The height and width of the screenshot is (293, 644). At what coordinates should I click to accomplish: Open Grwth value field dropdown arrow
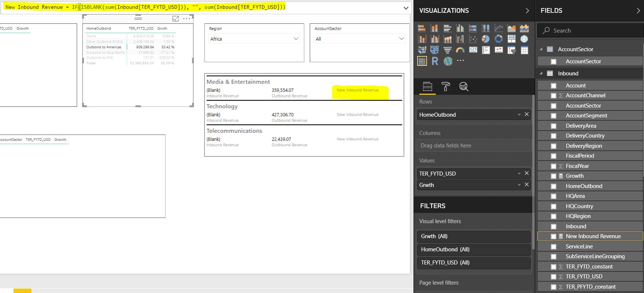click(519, 185)
